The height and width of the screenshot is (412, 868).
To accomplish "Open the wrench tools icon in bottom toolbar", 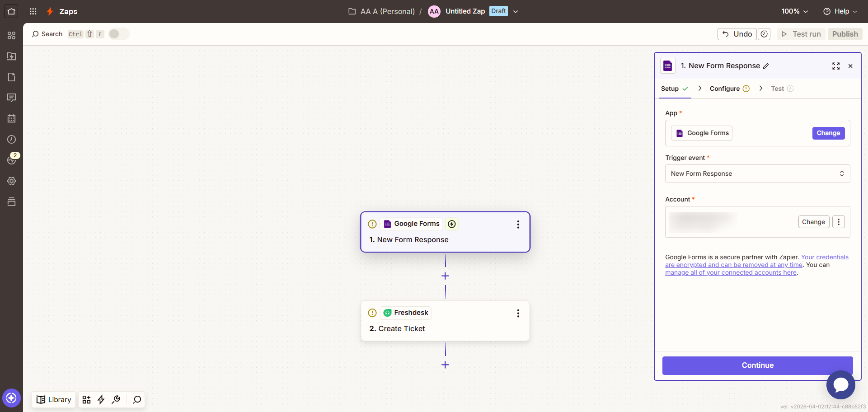I will pos(116,399).
